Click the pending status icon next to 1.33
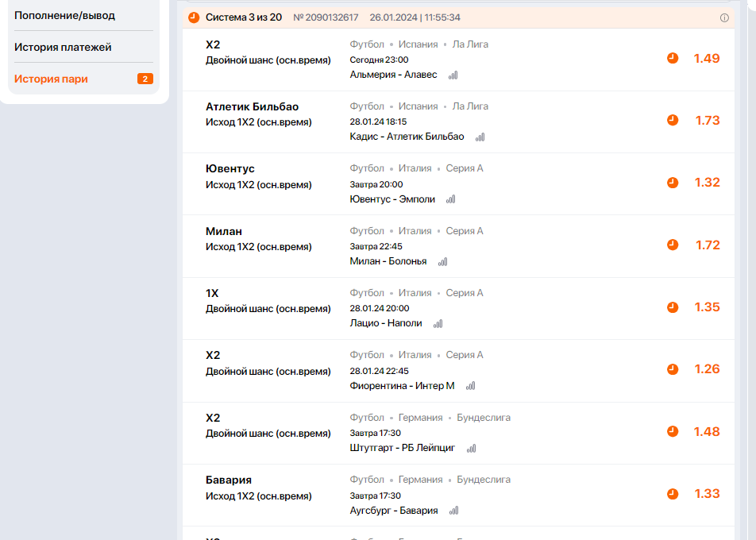The width and height of the screenshot is (756, 540). (x=673, y=494)
